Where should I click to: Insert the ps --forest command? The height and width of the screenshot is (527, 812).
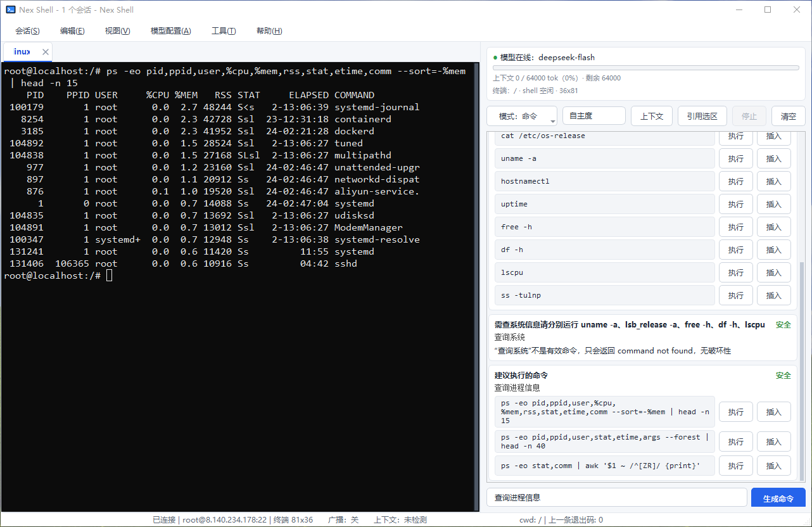(773, 441)
